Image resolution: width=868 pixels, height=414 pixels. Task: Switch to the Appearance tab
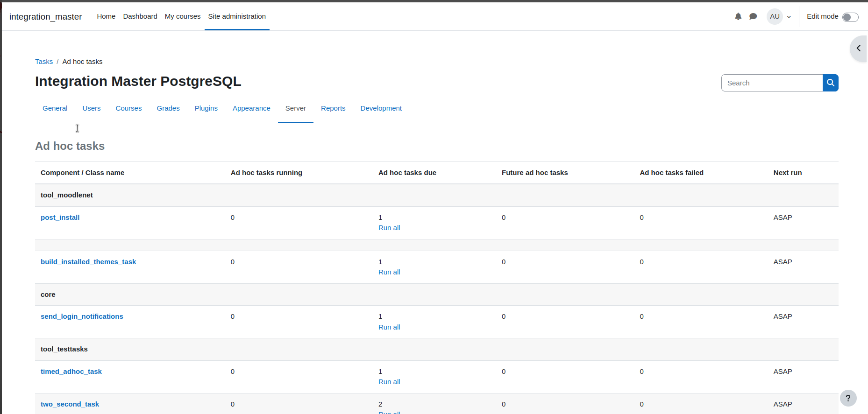click(x=251, y=108)
